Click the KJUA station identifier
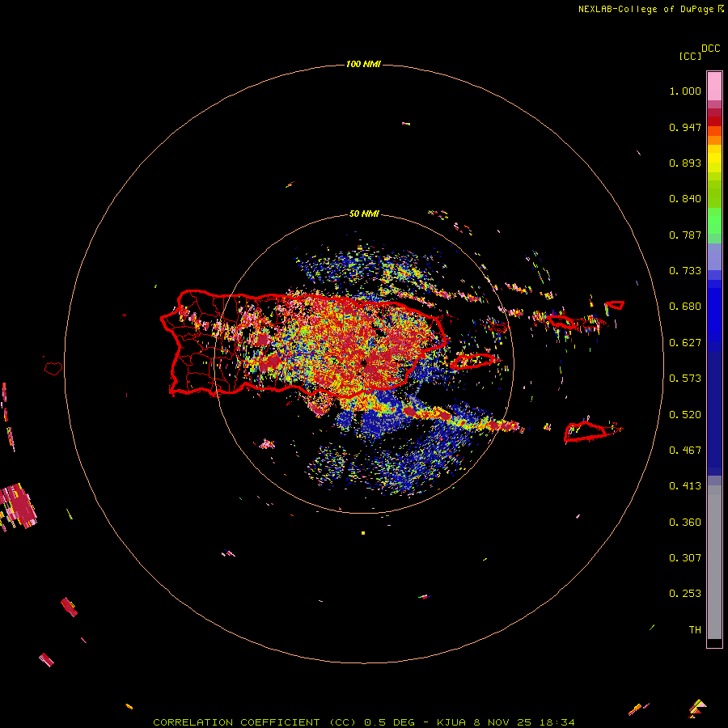 pos(451,722)
